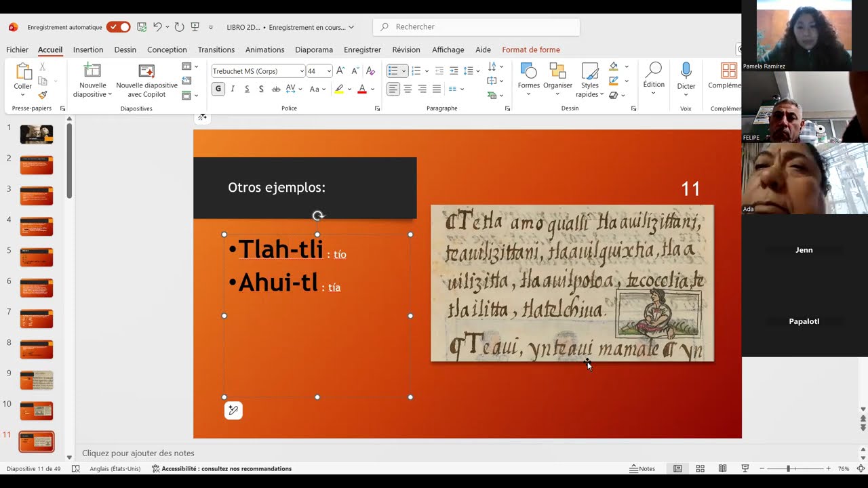Turn off Enregistrement automatique switch
Screen dimensions: 868x488
(x=119, y=27)
